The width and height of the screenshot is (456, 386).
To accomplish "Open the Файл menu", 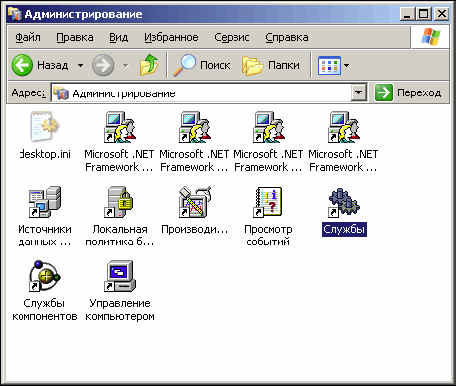I will 28,37.
